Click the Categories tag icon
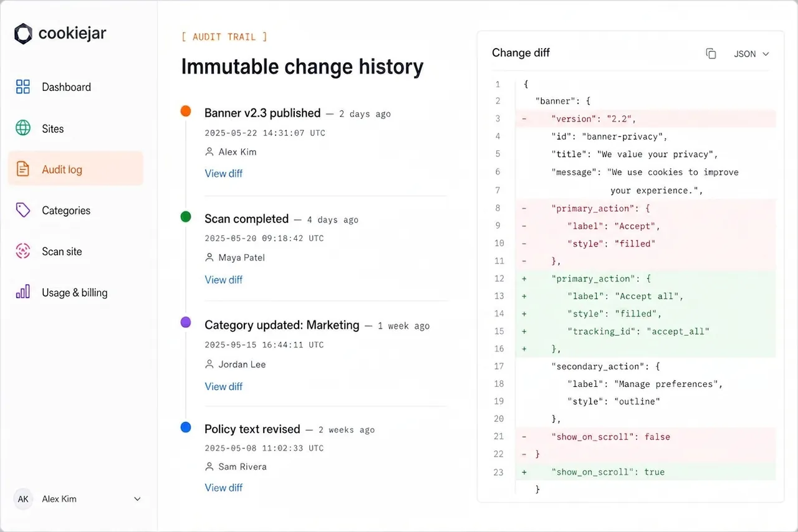Image resolution: width=798 pixels, height=532 pixels. pyautogui.click(x=23, y=211)
